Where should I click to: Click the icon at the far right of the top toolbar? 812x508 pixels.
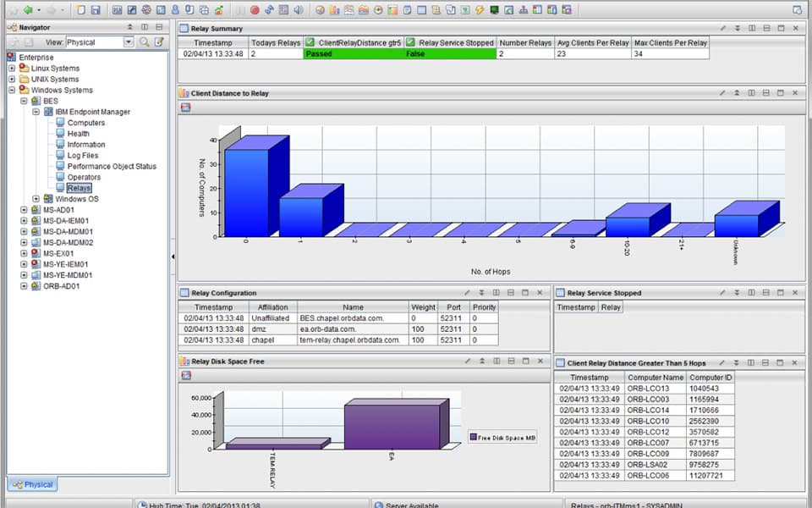click(x=798, y=10)
